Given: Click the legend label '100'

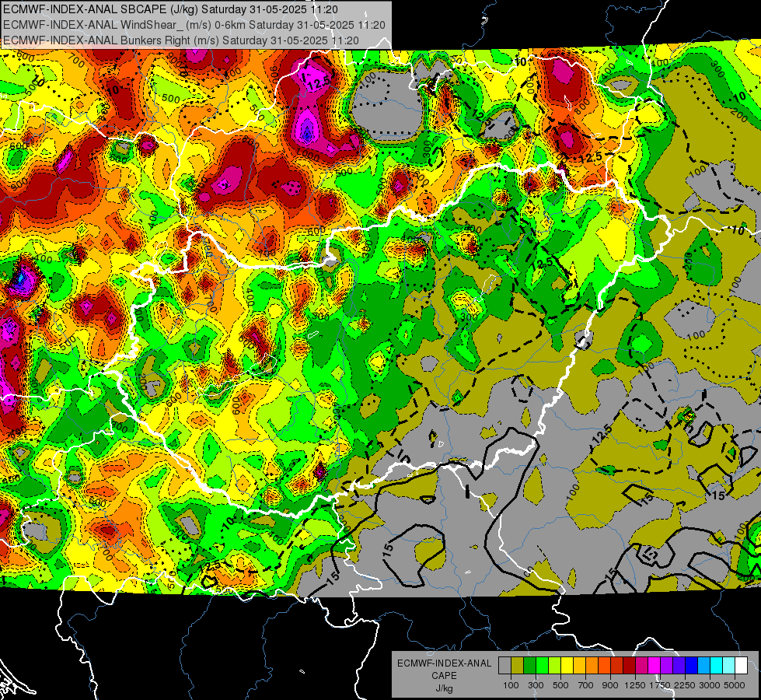Looking at the screenshot, I should pyautogui.click(x=511, y=685).
